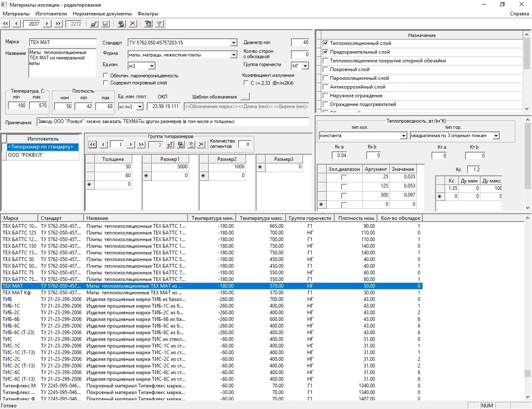Go to last material record in top toolbar
Viewport: 532px width, 409px height.
pos(58,24)
